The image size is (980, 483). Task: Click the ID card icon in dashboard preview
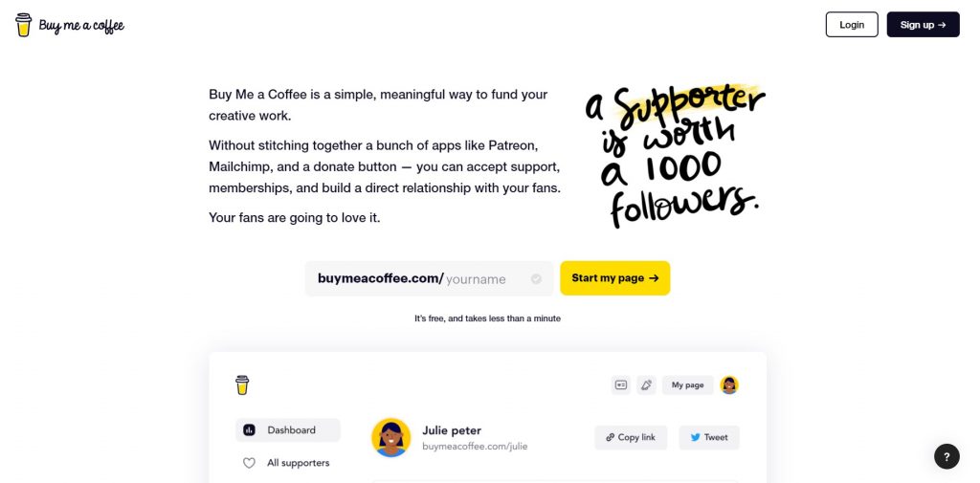click(x=621, y=385)
